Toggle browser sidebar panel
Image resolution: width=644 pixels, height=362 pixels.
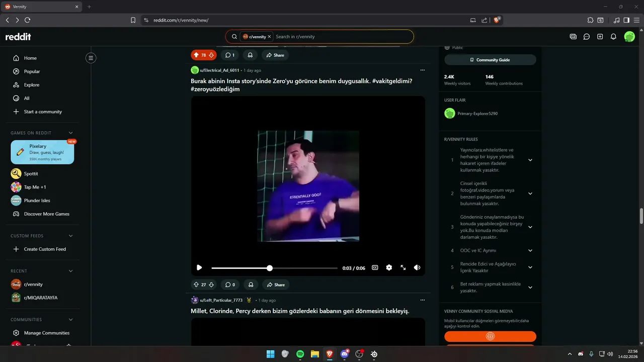pos(626,20)
